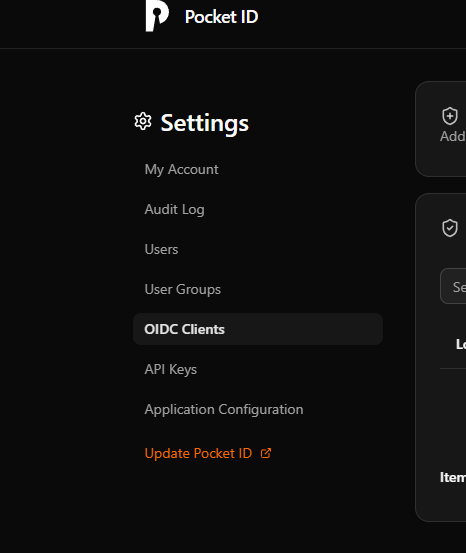Open the User Groups section
The image size is (466, 553).
(182, 289)
